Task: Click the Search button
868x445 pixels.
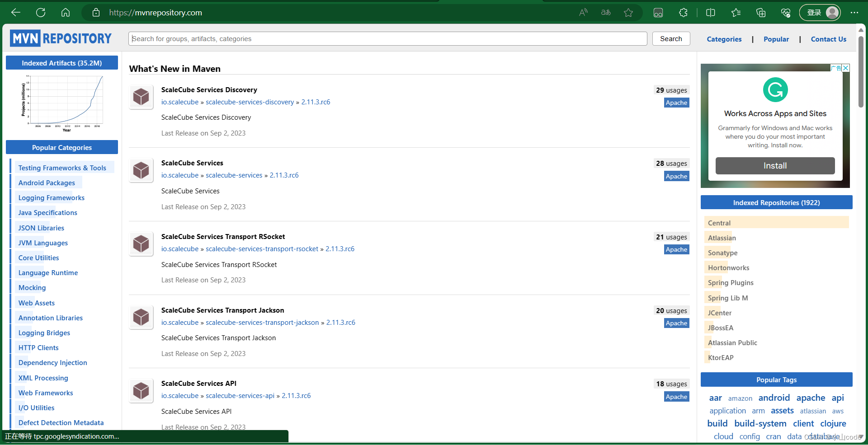Action: [x=671, y=39]
